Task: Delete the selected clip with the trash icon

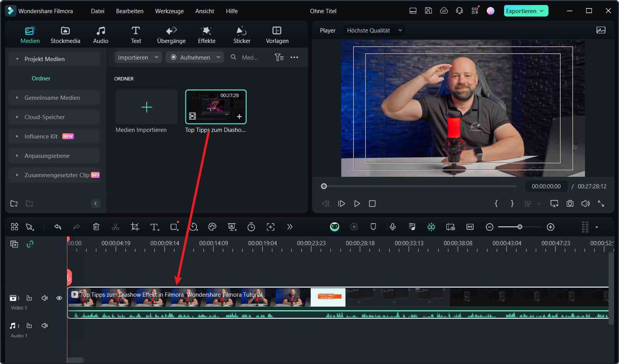Action: 96,227
